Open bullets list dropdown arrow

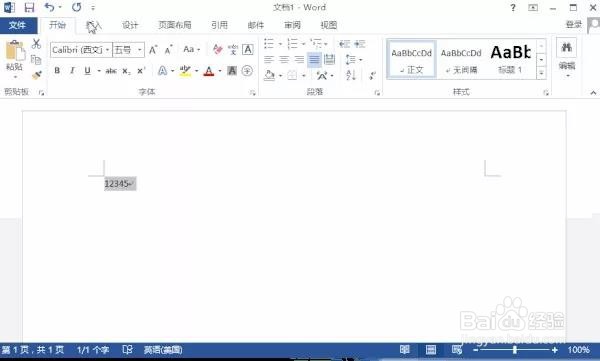(x=280, y=44)
